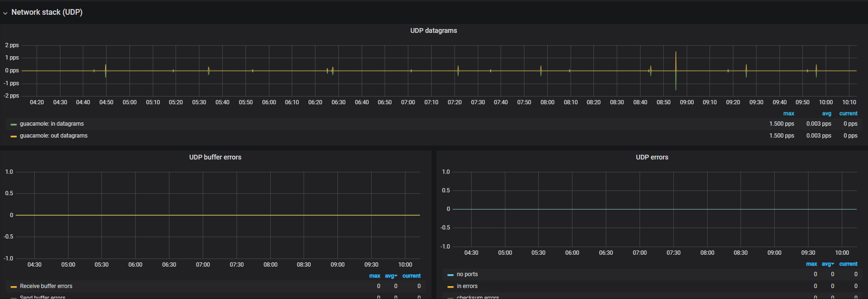Click the spike near 06:28 in UDP datagrams
The height and width of the screenshot is (299, 868).
click(x=333, y=70)
